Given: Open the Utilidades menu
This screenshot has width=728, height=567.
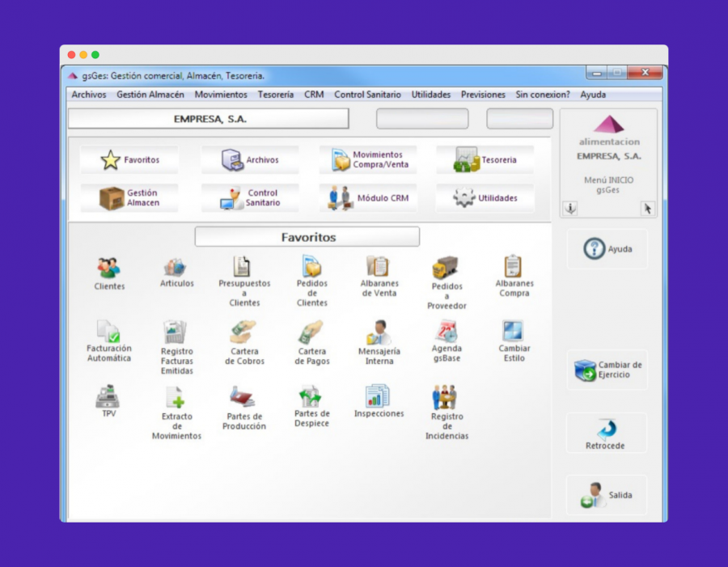Looking at the screenshot, I should [x=431, y=95].
